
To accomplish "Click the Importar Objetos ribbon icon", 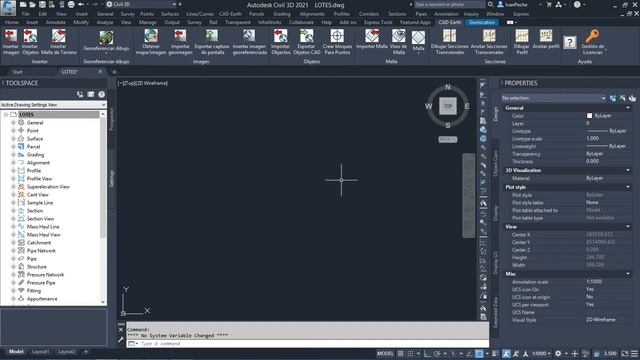I will click(x=281, y=36).
